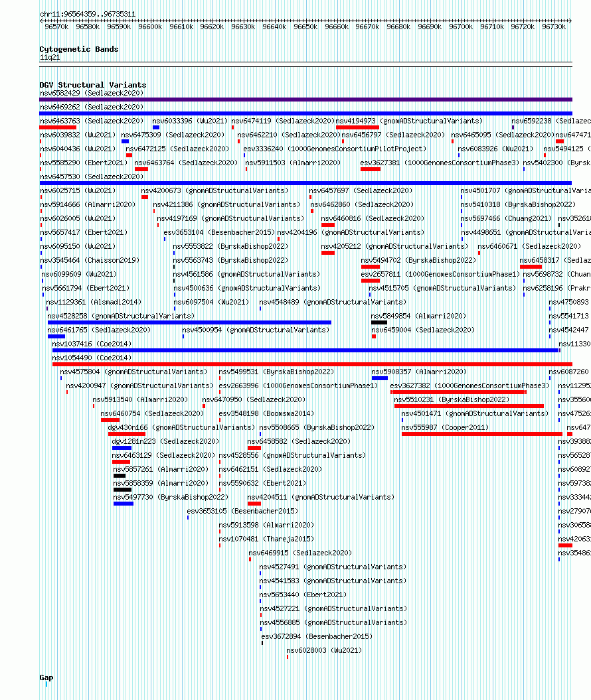The width and height of the screenshot is (591, 700).
Task: Click esv3653105 (Besenbacher2015) label
Action: 242,511
